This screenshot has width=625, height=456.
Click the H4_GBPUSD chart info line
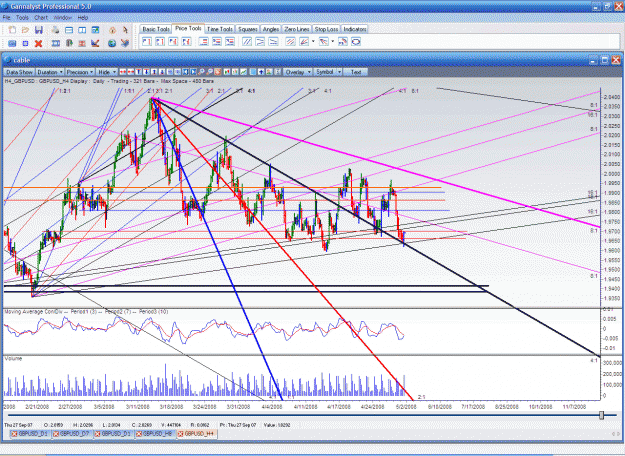(109, 81)
